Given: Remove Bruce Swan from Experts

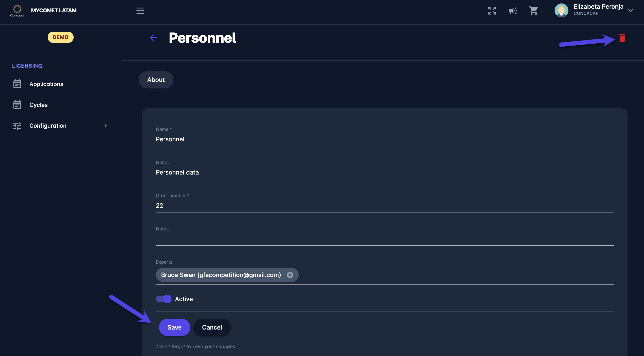Looking at the screenshot, I should pos(290,275).
